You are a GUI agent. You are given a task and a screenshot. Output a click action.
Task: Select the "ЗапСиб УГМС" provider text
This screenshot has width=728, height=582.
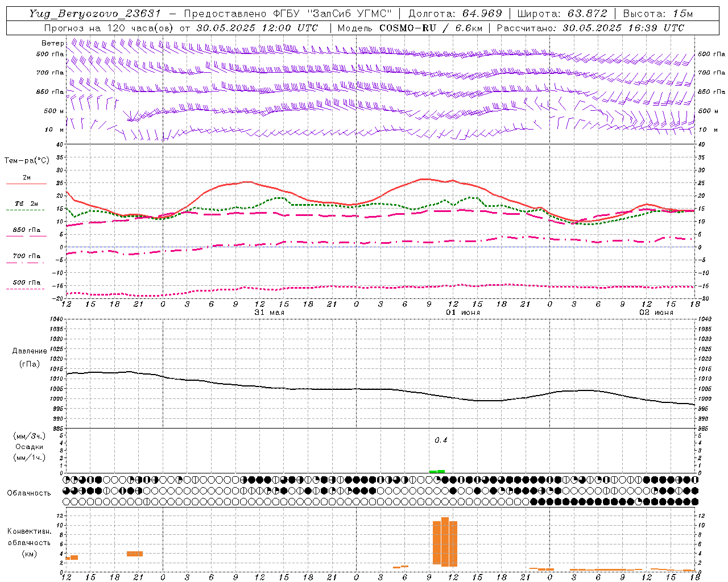point(350,14)
